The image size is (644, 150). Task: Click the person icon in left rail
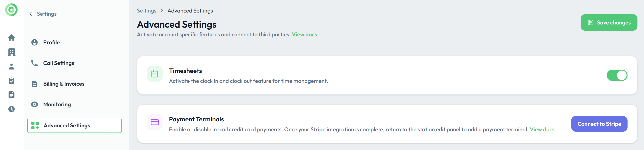tap(12, 66)
